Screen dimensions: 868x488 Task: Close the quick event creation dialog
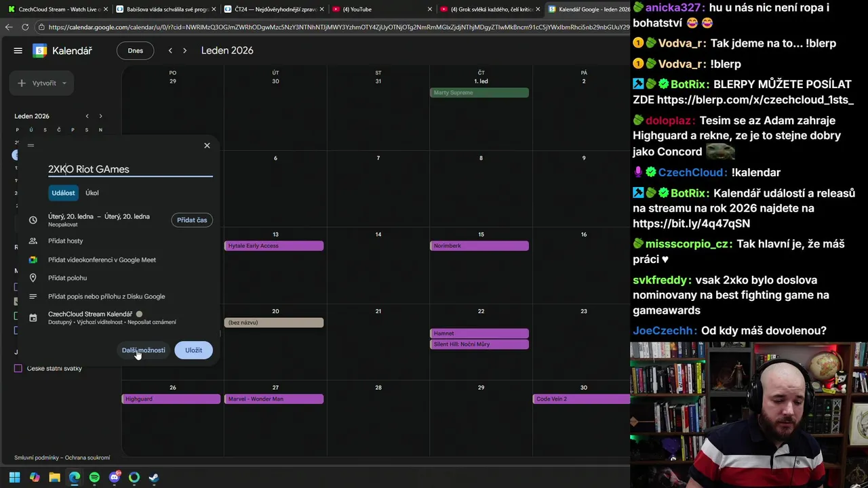[x=207, y=145]
